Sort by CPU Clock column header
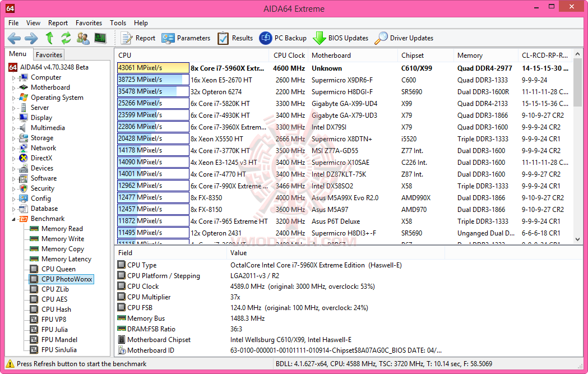This screenshot has width=588, height=374. pos(288,55)
